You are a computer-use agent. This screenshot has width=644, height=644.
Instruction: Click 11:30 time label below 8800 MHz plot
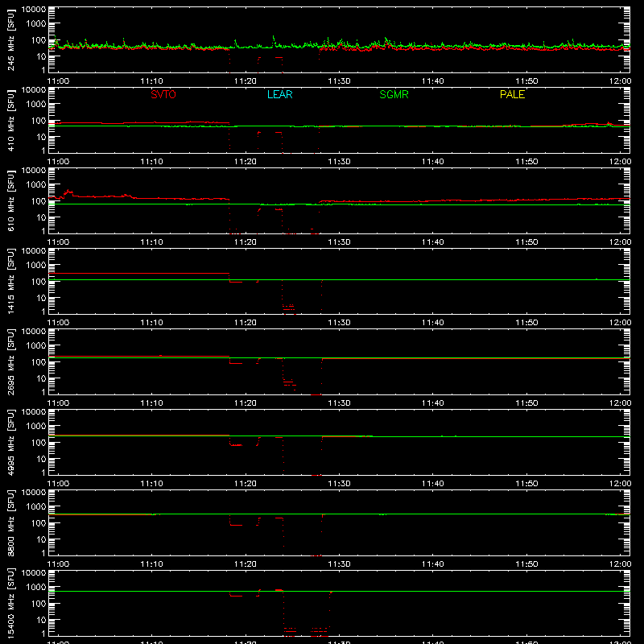[339, 564]
